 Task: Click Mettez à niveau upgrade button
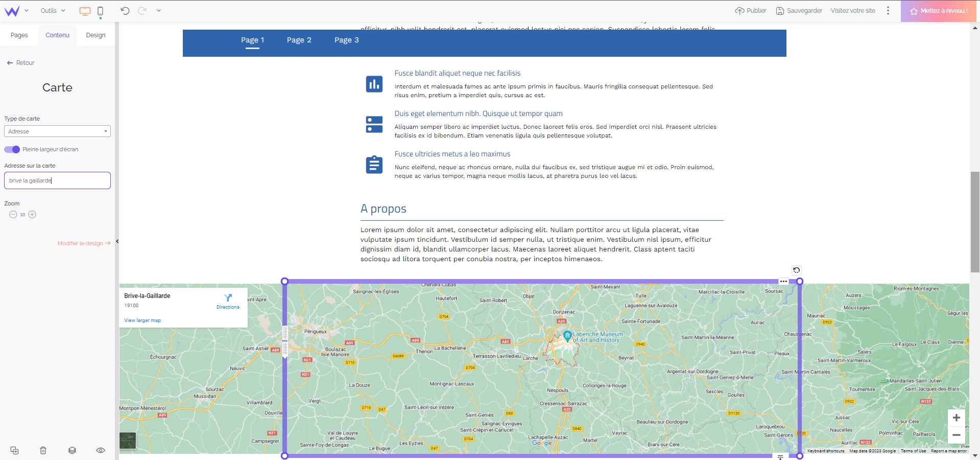pyautogui.click(x=939, y=11)
